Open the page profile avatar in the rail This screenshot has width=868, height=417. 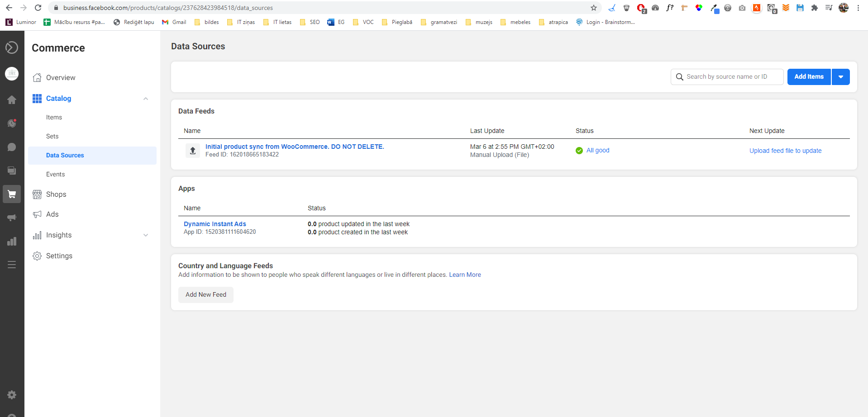12,74
